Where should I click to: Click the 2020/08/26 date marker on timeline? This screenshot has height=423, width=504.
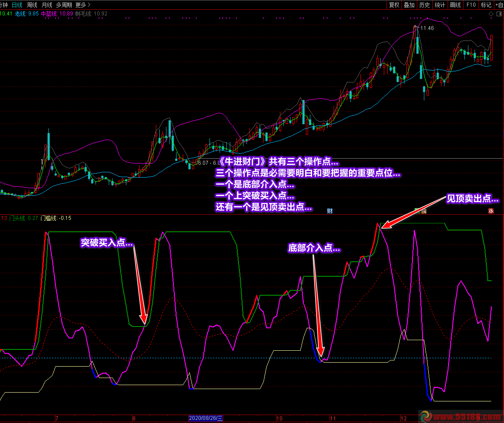tap(206, 417)
